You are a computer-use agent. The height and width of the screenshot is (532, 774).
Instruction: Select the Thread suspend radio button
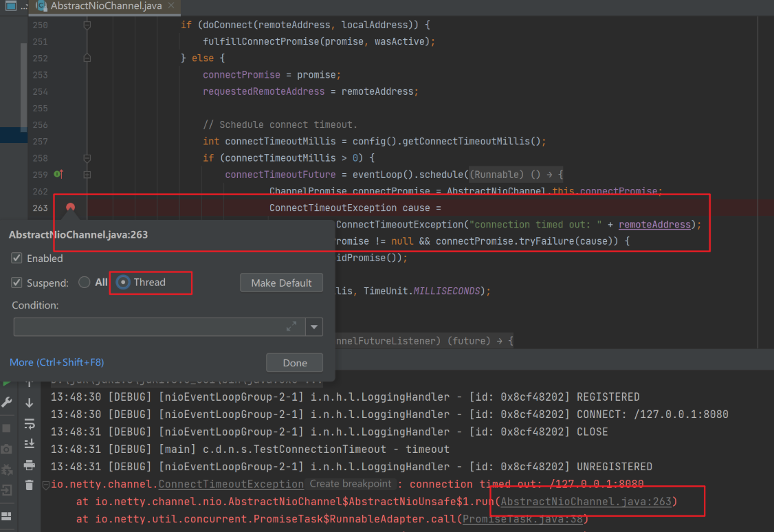click(123, 282)
